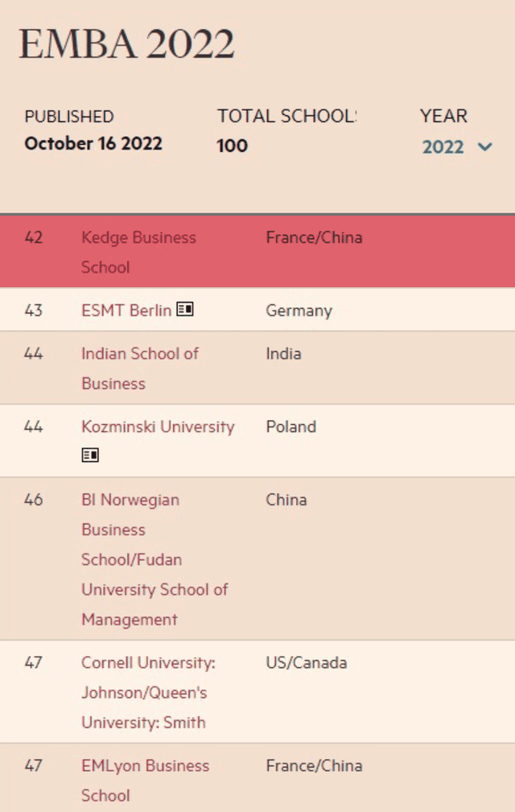Click the October 16 2022 published date

pyautogui.click(x=93, y=143)
